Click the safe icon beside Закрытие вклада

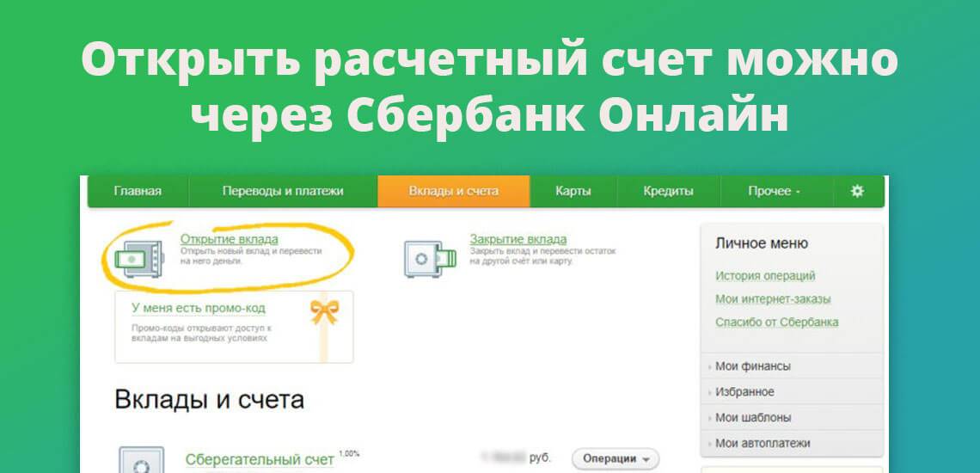(430, 258)
